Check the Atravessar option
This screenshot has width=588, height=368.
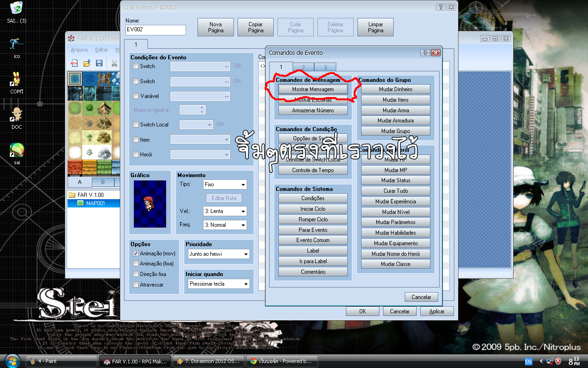[x=136, y=285]
